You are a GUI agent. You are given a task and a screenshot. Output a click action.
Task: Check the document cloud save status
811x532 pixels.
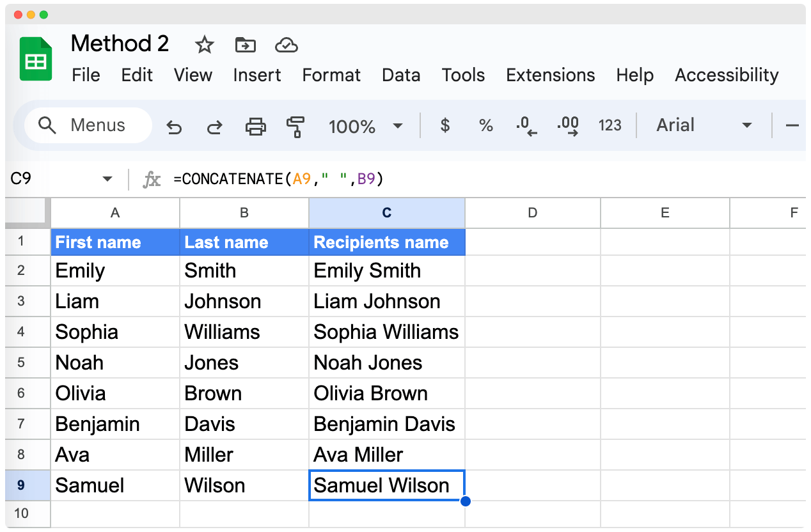(286, 45)
